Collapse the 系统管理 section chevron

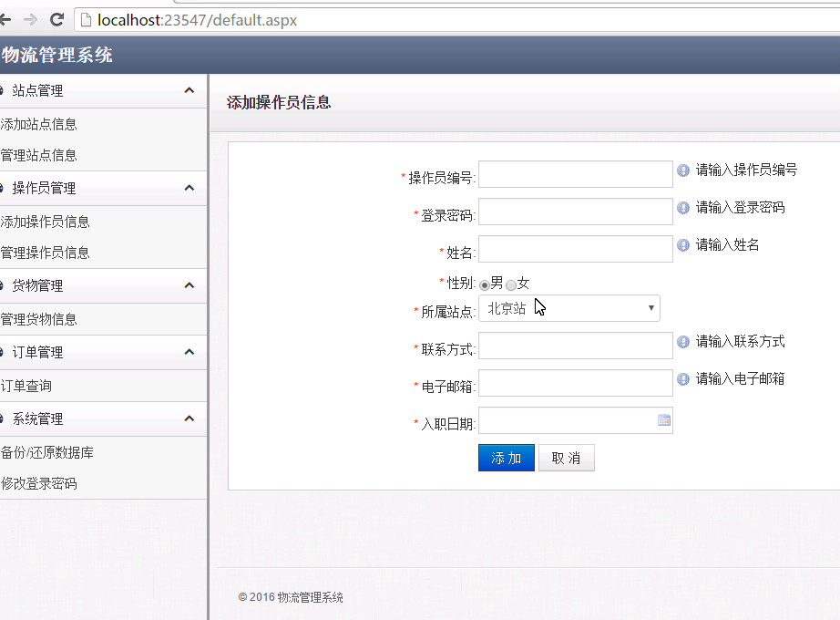click(190, 418)
